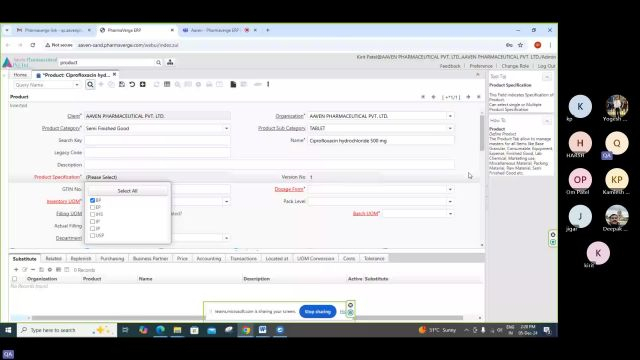640x360 pixels.
Task: Open the UOM Conversion tab
Action: 316,259
